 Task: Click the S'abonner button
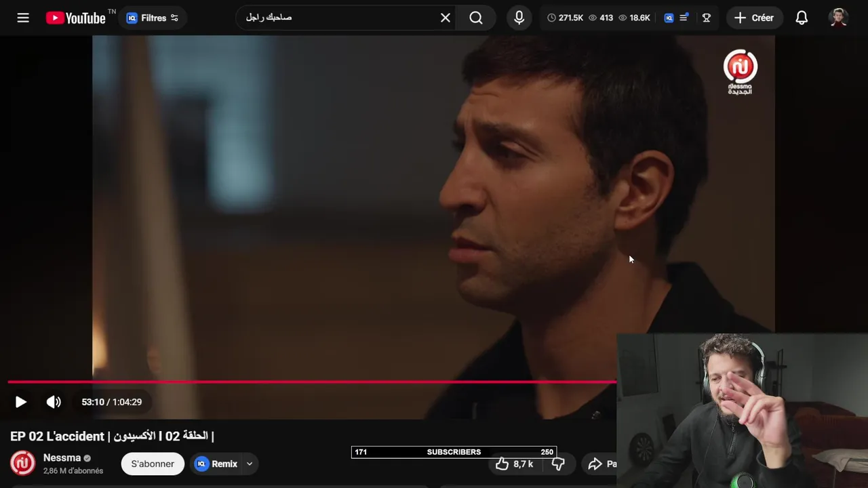[153, 464]
